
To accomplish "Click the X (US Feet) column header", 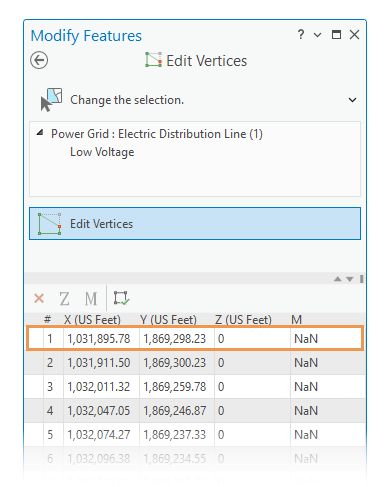I will click(92, 320).
